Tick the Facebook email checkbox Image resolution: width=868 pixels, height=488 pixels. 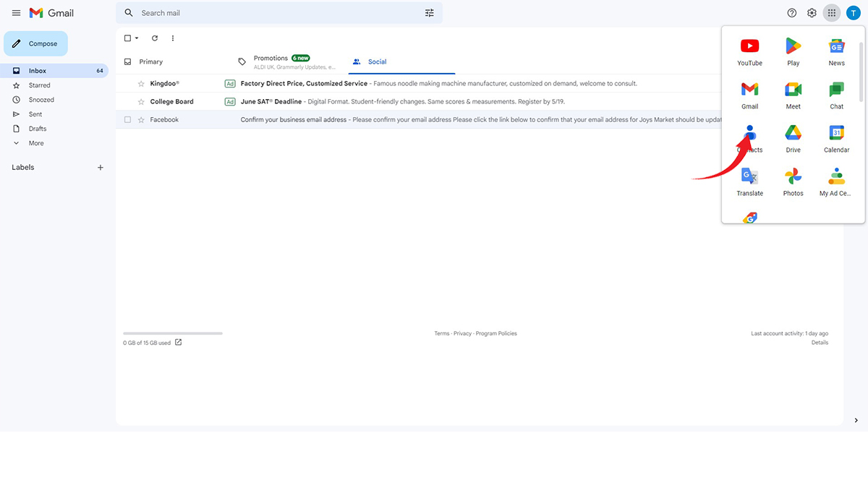(128, 120)
